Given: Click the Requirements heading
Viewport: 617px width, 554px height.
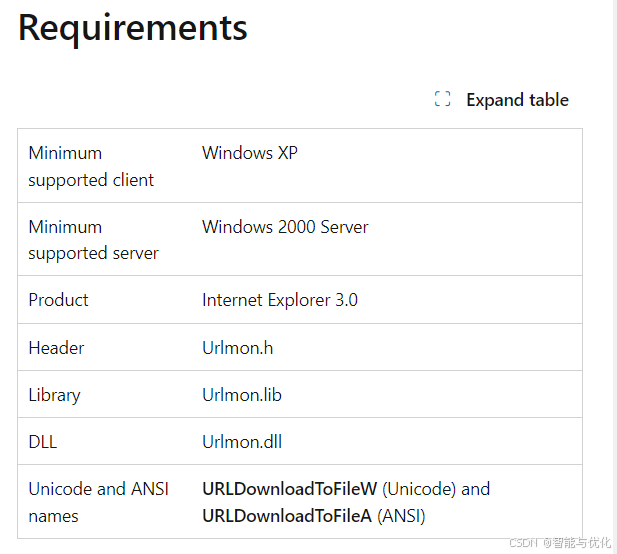Looking at the screenshot, I should pos(133,28).
